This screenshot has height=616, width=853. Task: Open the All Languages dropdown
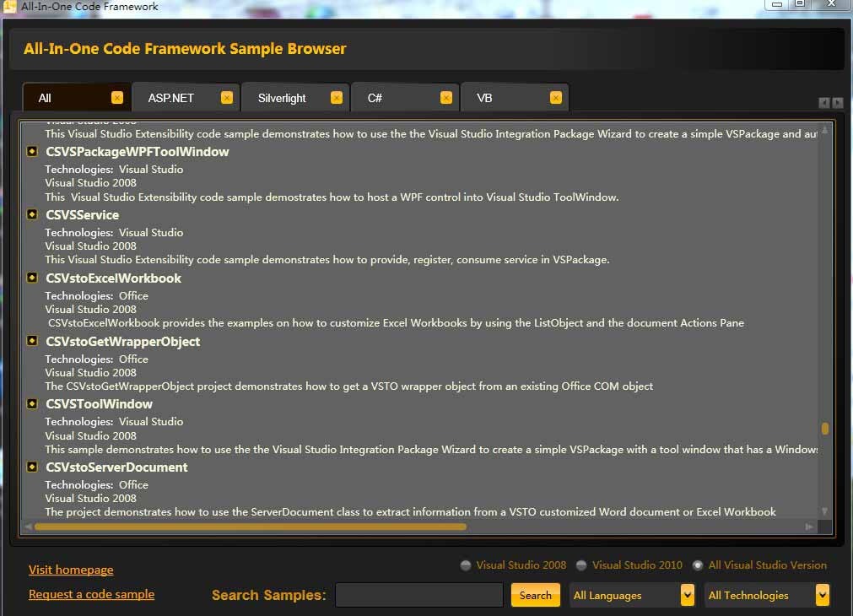(x=632, y=595)
